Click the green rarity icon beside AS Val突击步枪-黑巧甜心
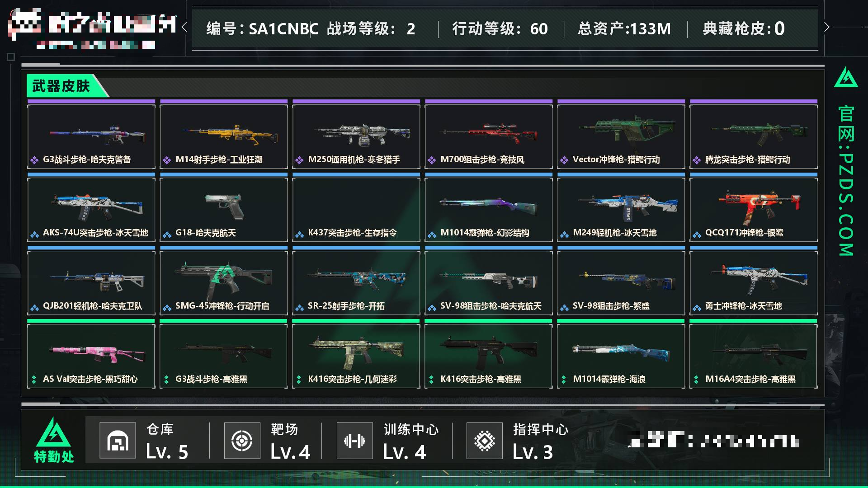Screen dimensions: 868x488 pyautogui.click(x=34, y=380)
